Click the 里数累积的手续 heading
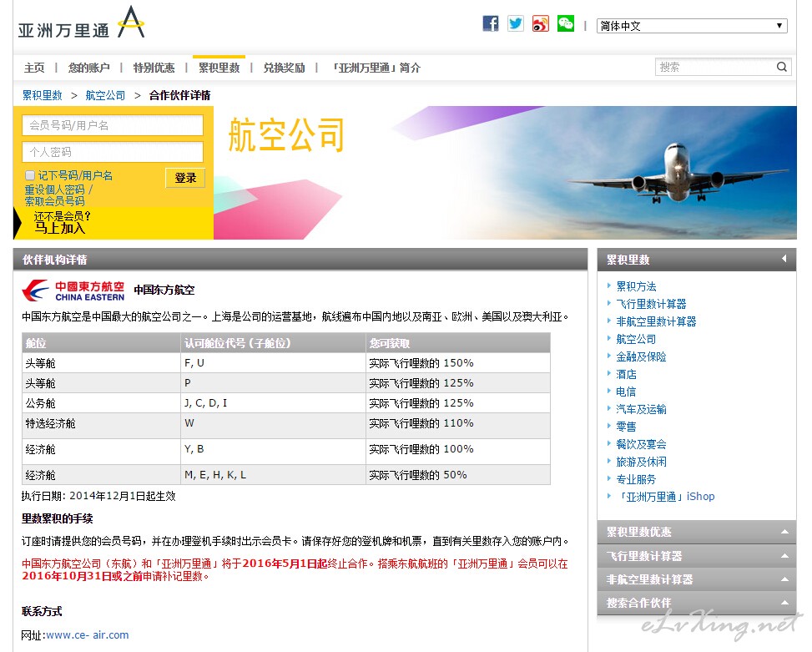The width and height of the screenshot is (812, 652). [x=58, y=518]
